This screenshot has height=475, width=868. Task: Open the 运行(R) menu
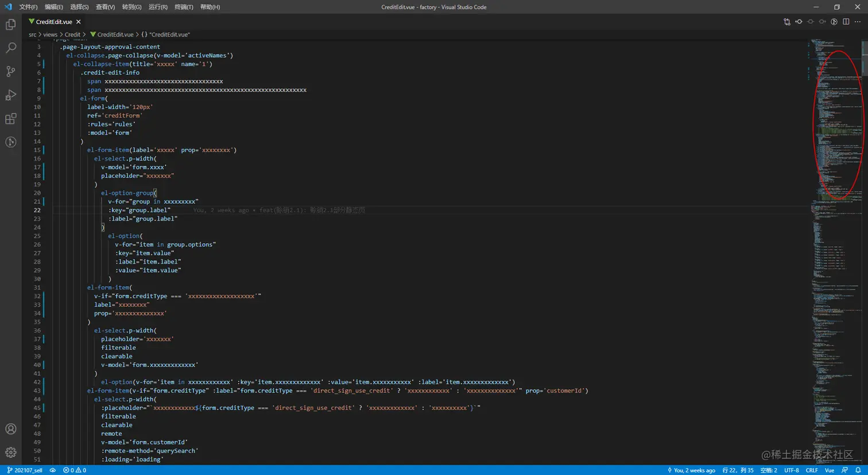[x=158, y=7]
